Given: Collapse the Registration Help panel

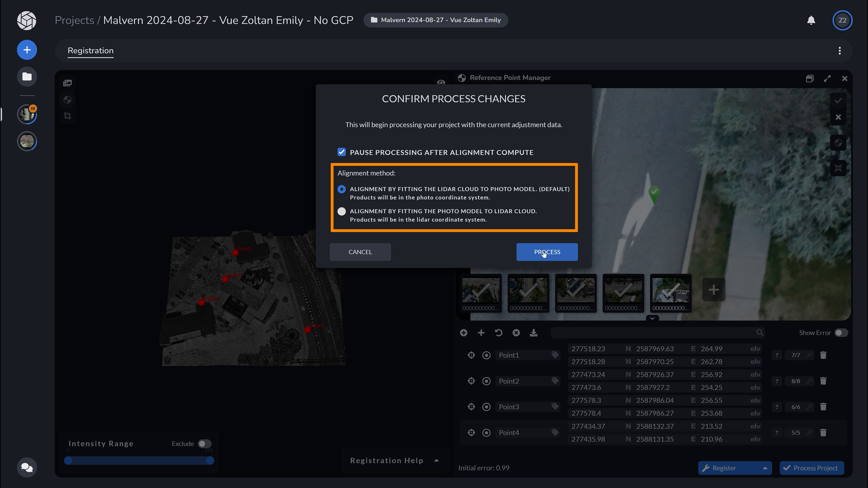Looking at the screenshot, I should click(x=436, y=461).
